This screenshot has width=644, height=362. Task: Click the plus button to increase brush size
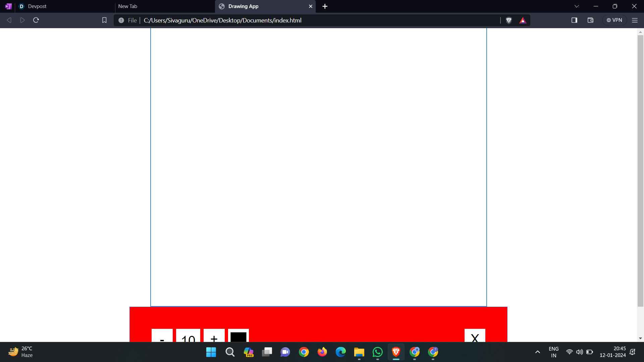pyautogui.click(x=214, y=336)
